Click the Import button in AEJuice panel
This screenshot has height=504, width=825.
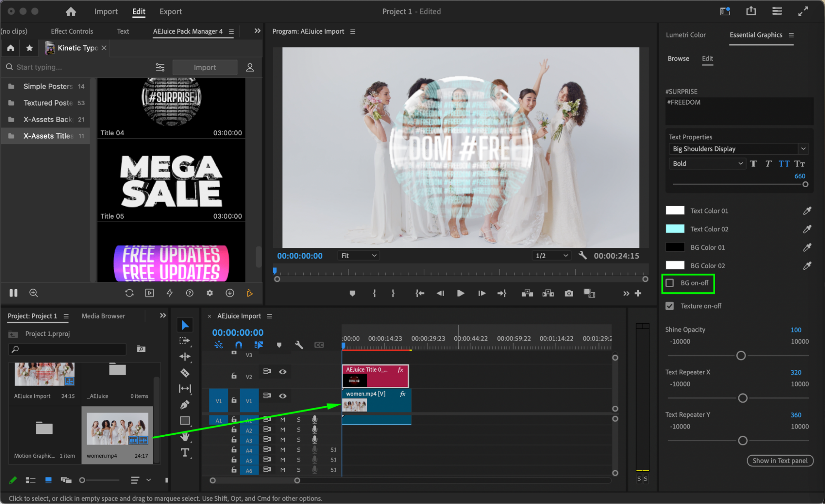(x=205, y=67)
